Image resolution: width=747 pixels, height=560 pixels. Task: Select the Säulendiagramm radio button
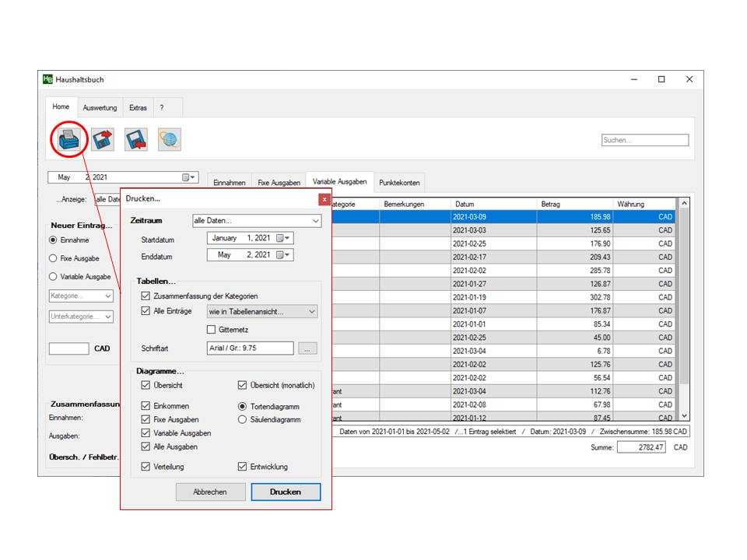(x=243, y=420)
